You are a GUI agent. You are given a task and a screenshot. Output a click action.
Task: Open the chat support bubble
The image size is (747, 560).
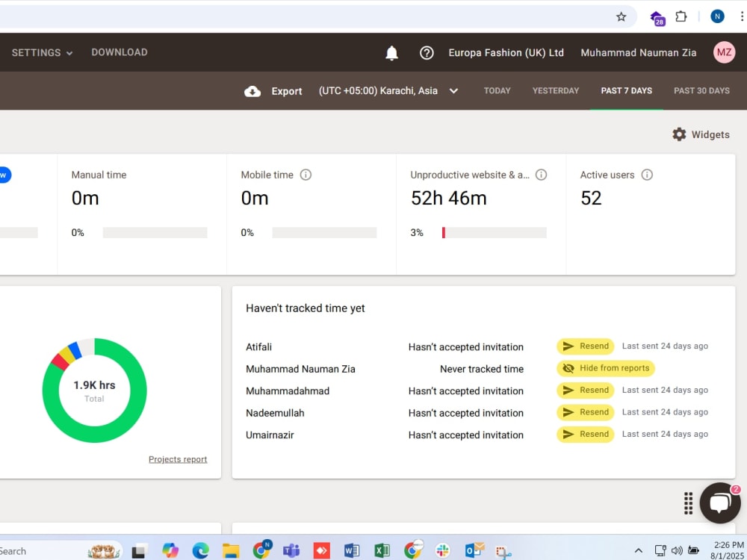(x=720, y=503)
